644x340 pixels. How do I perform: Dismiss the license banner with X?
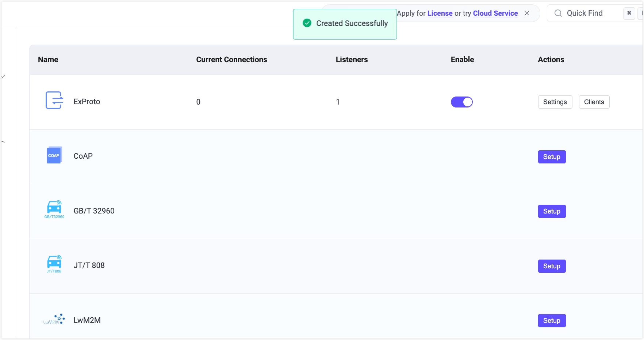527,13
